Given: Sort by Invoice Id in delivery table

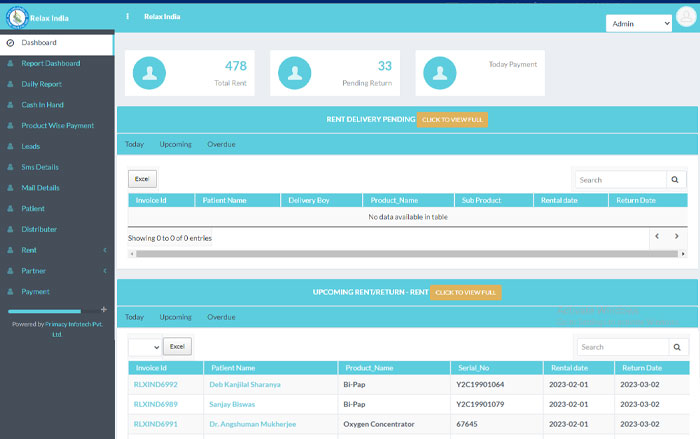Looking at the screenshot, I should (x=161, y=201).
